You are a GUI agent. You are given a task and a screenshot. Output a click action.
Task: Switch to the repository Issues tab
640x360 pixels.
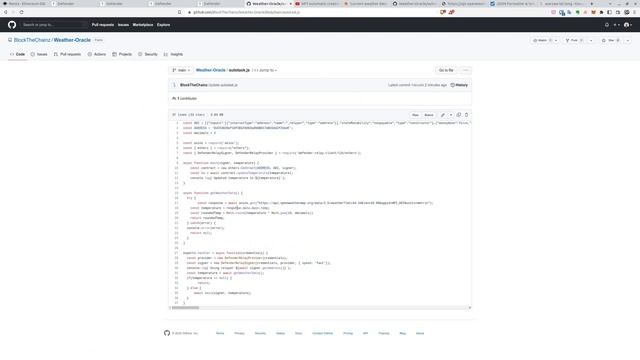[x=39, y=54]
